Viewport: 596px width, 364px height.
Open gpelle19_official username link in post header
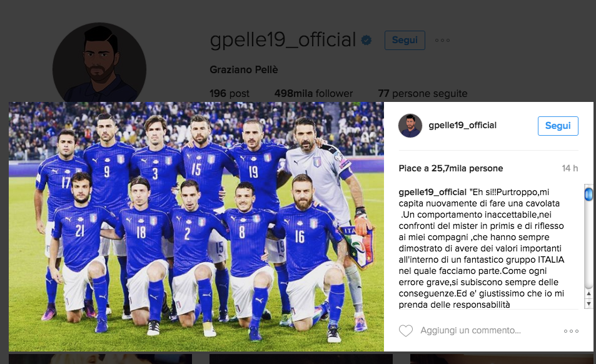tap(463, 125)
